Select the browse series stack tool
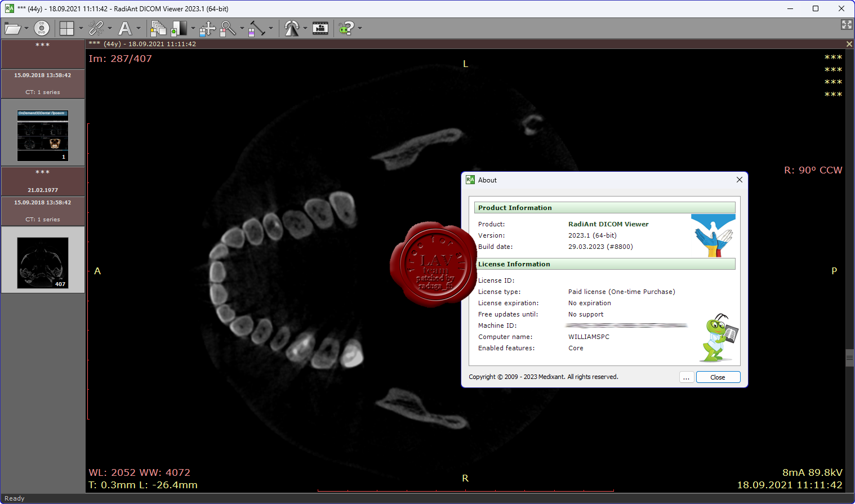Viewport: 855px width, 504px height. [x=158, y=28]
